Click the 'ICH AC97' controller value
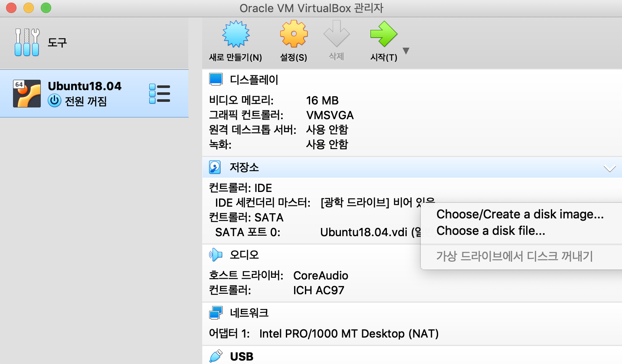Screen dimensions: 622x364 (319, 290)
